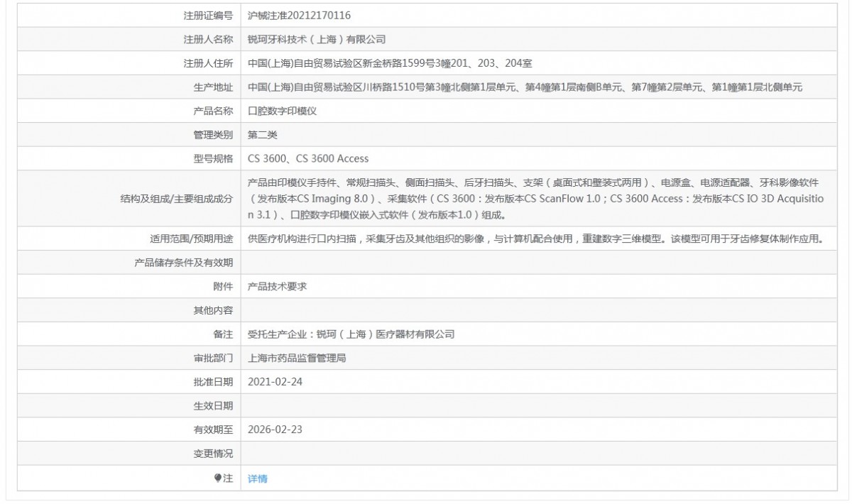Click the 注册人住所 label
The height and width of the screenshot is (504, 852).
click(208, 63)
